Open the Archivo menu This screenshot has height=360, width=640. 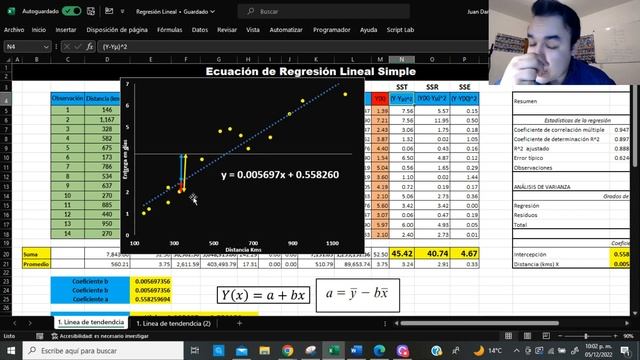point(14,30)
